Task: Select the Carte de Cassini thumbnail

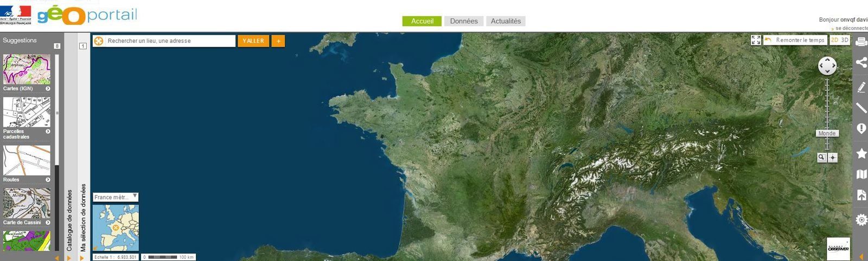Action: coord(27,207)
